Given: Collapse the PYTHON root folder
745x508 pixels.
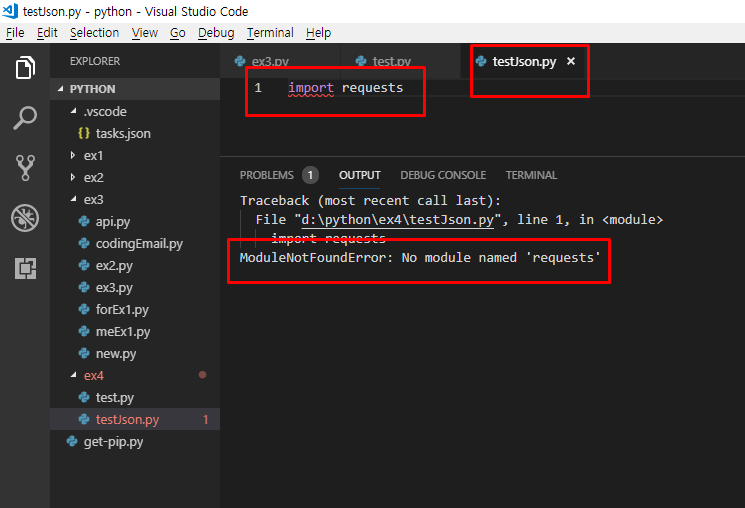Looking at the screenshot, I should tap(59, 89).
